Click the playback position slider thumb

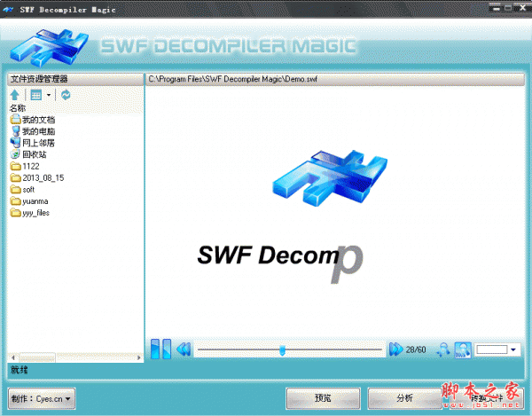282,350
